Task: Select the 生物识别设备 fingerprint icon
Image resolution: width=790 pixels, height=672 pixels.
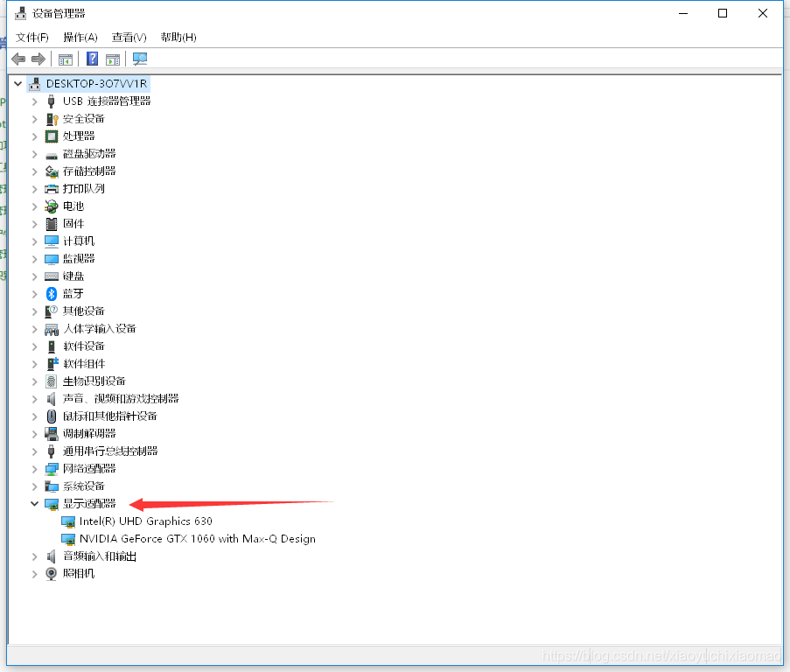Action: coord(52,381)
